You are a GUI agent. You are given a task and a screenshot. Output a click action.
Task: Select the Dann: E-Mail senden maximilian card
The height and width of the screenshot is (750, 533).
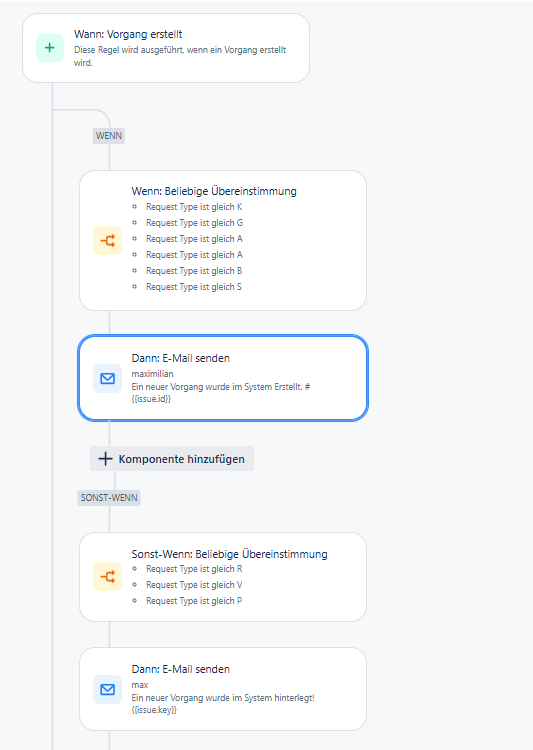(223, 378)
